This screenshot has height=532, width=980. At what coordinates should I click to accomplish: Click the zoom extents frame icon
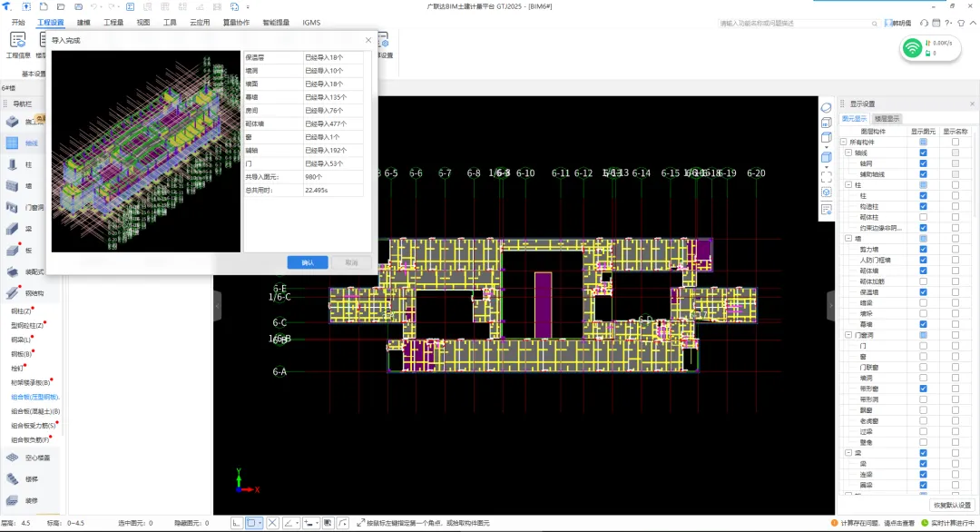point(827,178)
